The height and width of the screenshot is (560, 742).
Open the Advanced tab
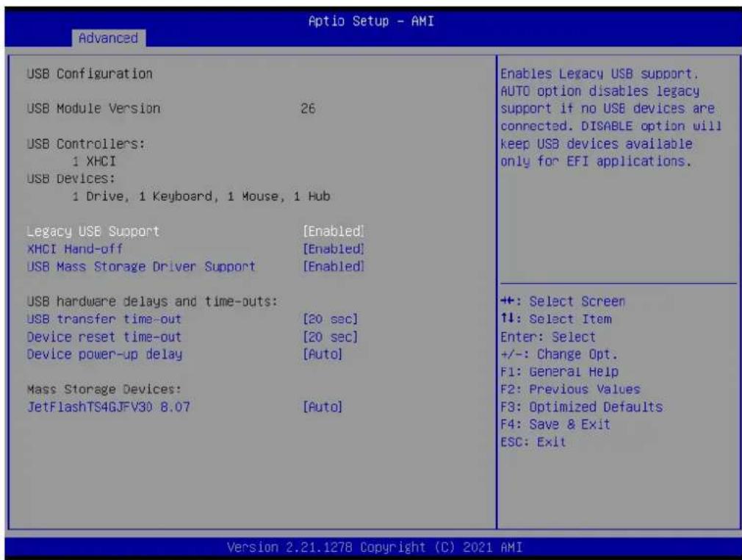point(109,38)
